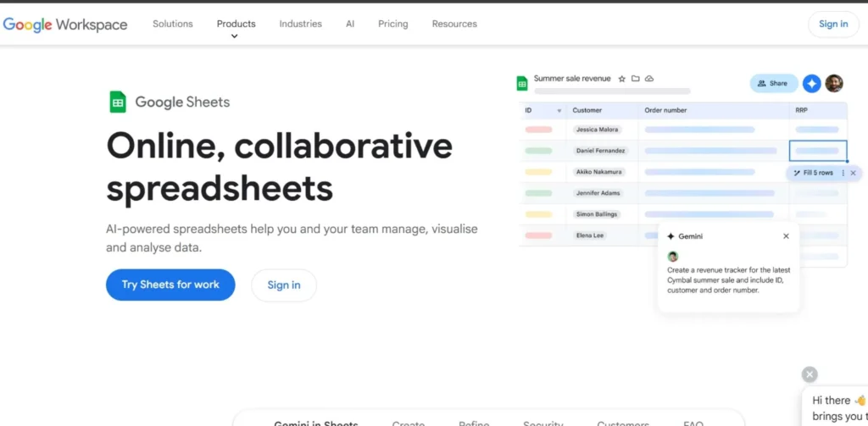Go to the Pricing page
The image size is (868, 426).
(392, 24)
